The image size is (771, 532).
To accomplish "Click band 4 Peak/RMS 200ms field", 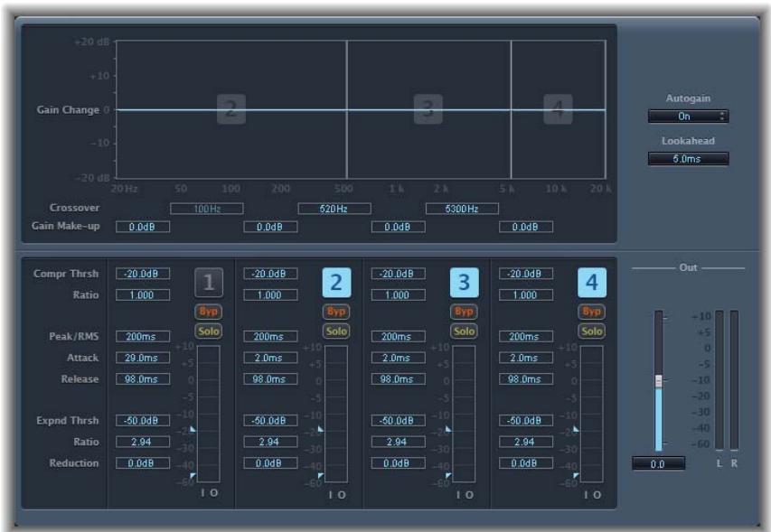I will pyautogui.click(x=526, y=337).
